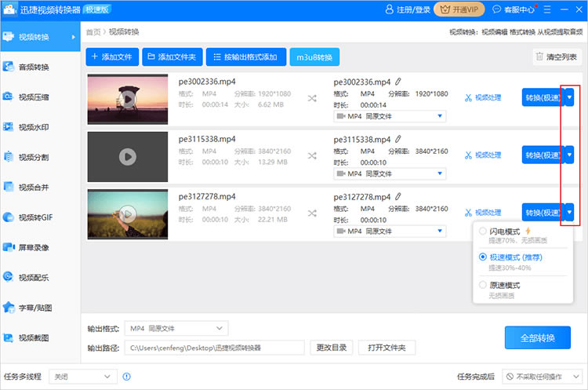The width and height of the screenshot is (588, 390).
Task: Click the output path input field
Action: [215, 348]
